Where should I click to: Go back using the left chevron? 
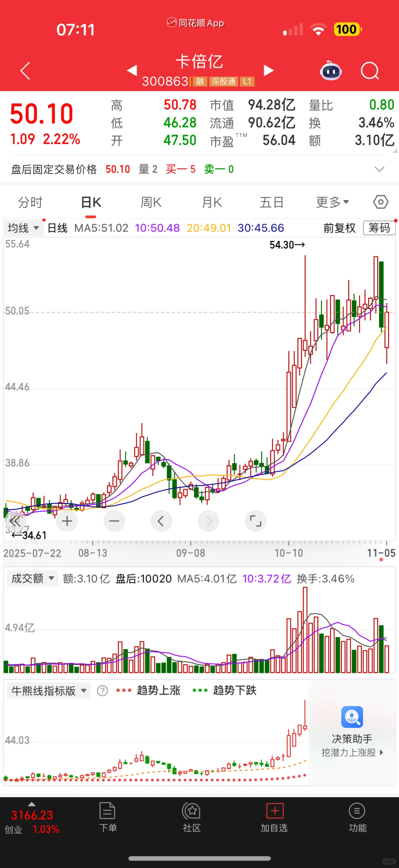pos(25,71)
